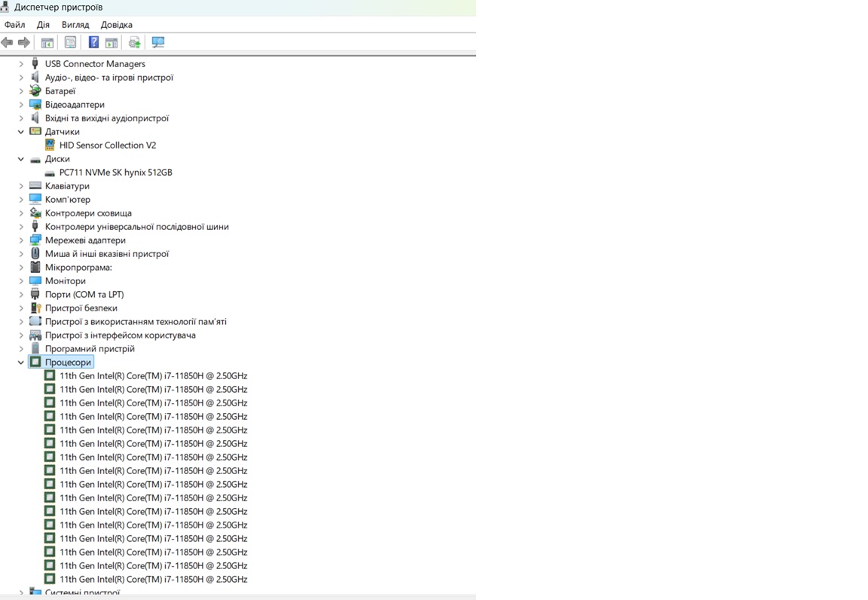Viewport: 868px width, 600px height.
Task: Expand the Програмний пристрій node
Action: point(21,348)
